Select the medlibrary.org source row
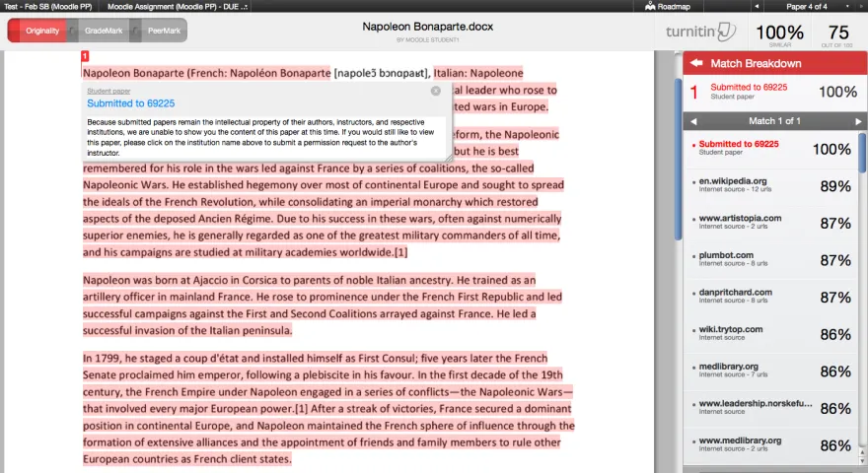868x473 pixels. click(x=770, y=371)
